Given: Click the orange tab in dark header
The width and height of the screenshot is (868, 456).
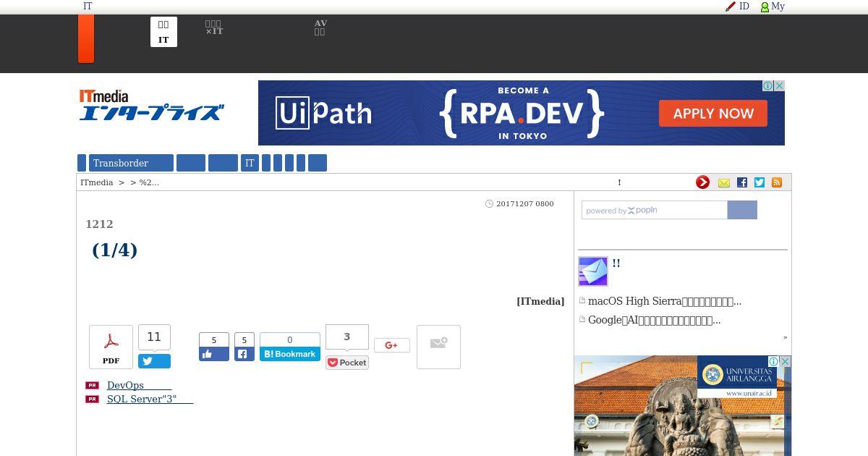Looking at the screenshot, I should pyautogui.click(x=86, y=38).
